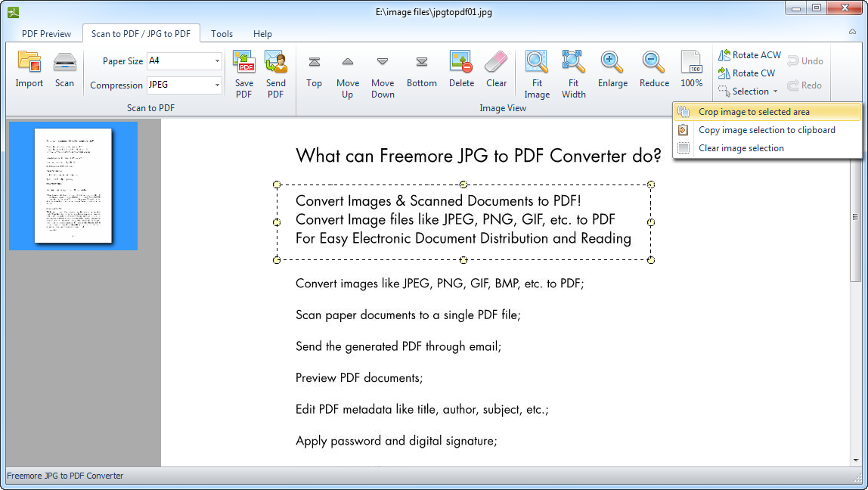Click the Fit Width icon

coord(573,62)
